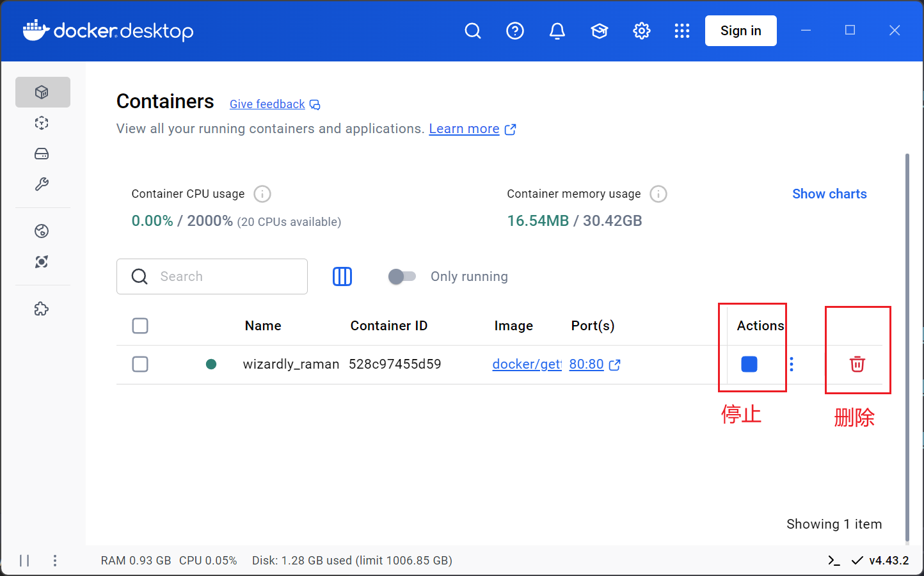Image resolution: width=924 pixels, height=576 pixels.
Task: Follow the Learn more link
Action: pyautogui.click(x=465, y=129)
